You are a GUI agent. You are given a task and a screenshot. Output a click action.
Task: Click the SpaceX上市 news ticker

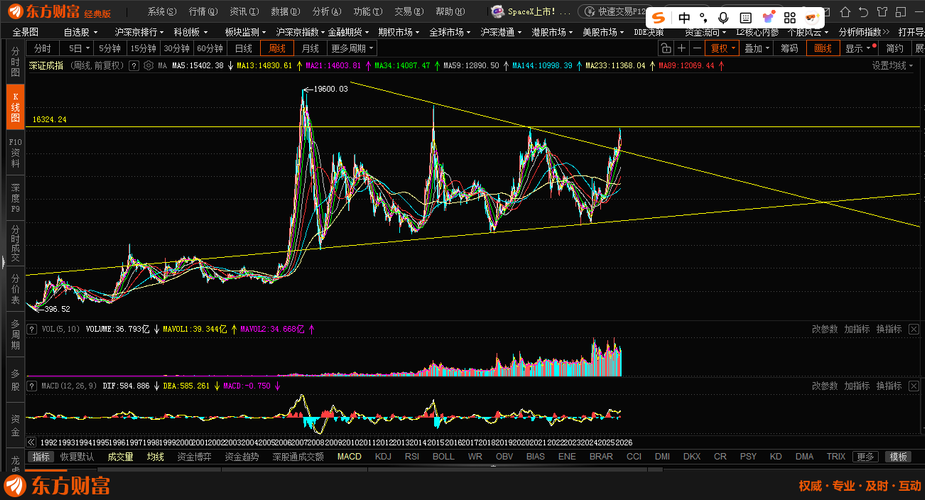531,12
